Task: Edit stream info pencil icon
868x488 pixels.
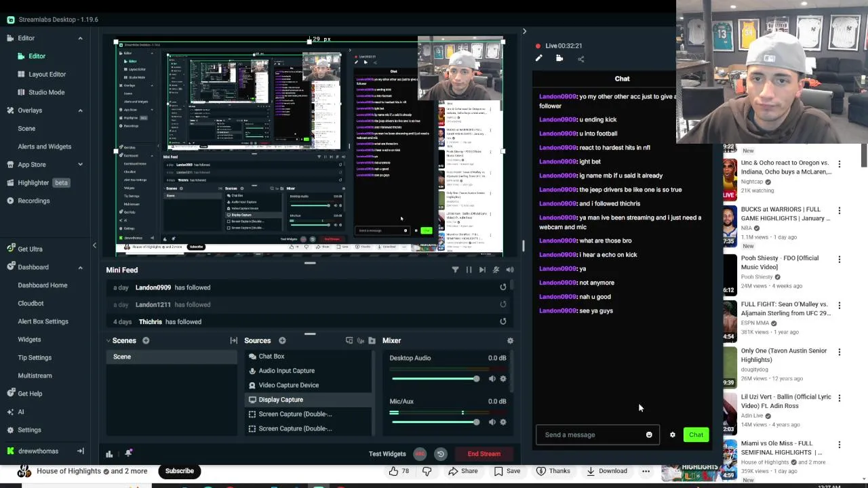Action: 538,59
